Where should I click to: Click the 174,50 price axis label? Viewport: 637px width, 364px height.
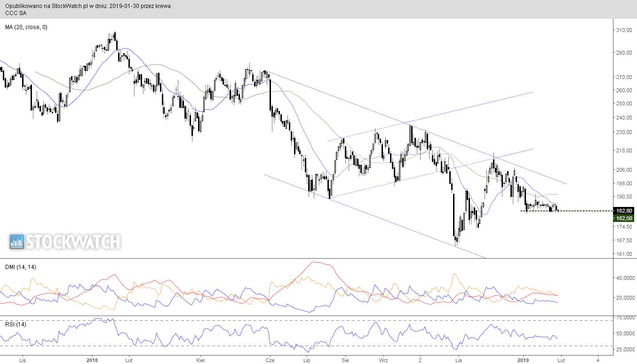(623, 227)
